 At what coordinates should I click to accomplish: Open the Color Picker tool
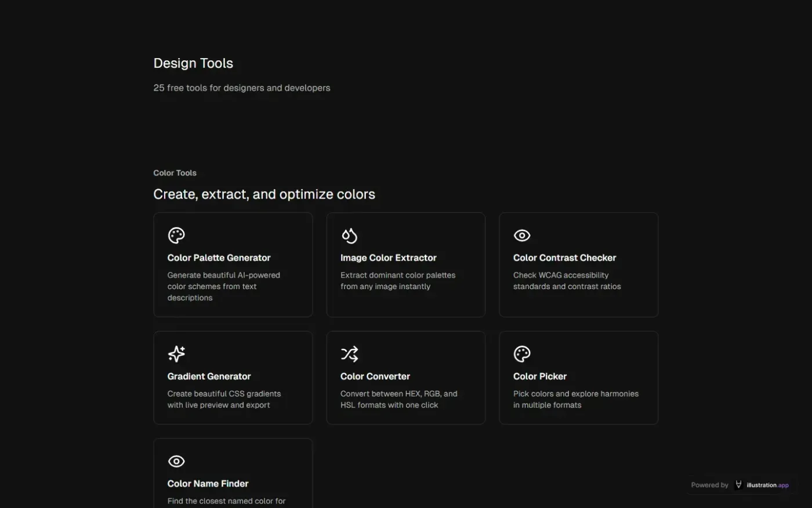578,377
